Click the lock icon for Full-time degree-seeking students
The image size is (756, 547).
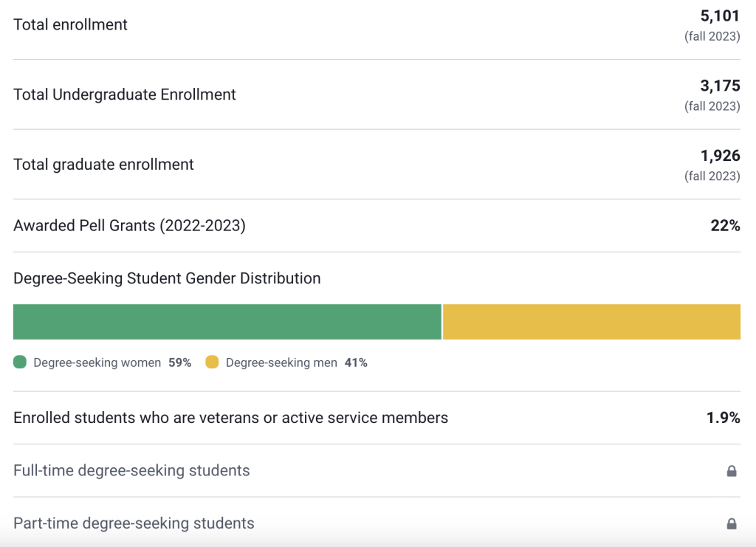tap(732, 471)
